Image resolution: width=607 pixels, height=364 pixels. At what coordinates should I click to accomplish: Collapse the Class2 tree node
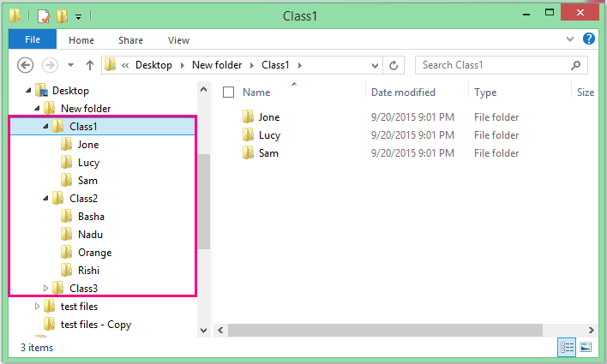coord(45,199)
